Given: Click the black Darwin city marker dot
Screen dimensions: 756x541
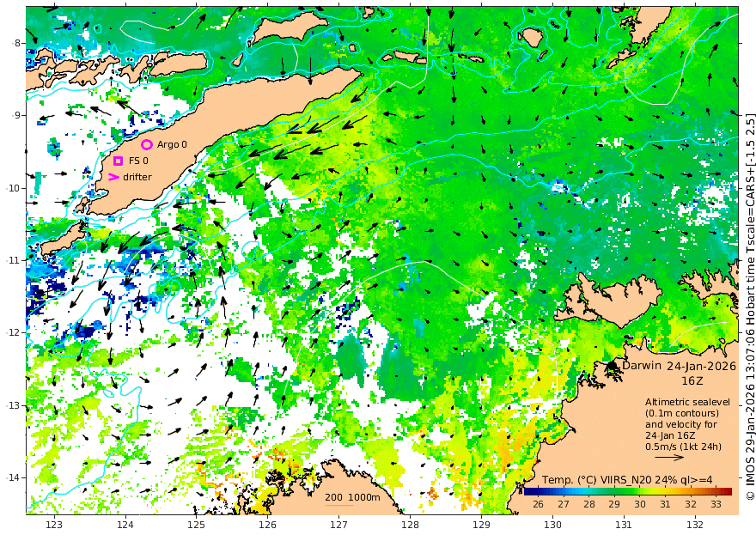Looking at the screenshot, I should pos(613,366).
